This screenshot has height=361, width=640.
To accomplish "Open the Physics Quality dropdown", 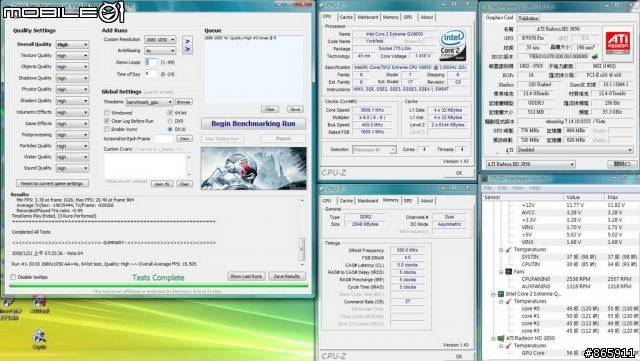I will click(72, 89).
